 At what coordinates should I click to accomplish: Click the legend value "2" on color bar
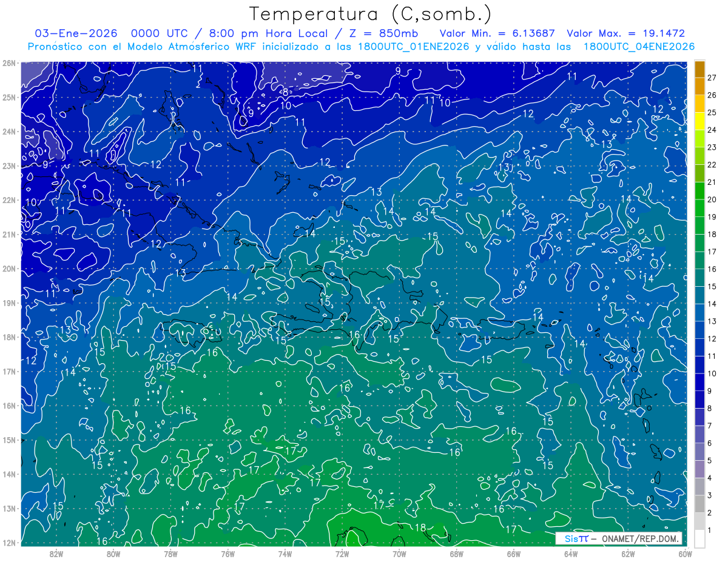click(x=710, y=513)
